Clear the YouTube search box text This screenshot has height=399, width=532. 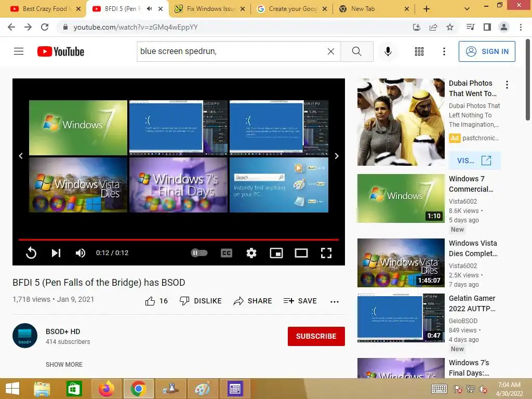pos(331,51)
